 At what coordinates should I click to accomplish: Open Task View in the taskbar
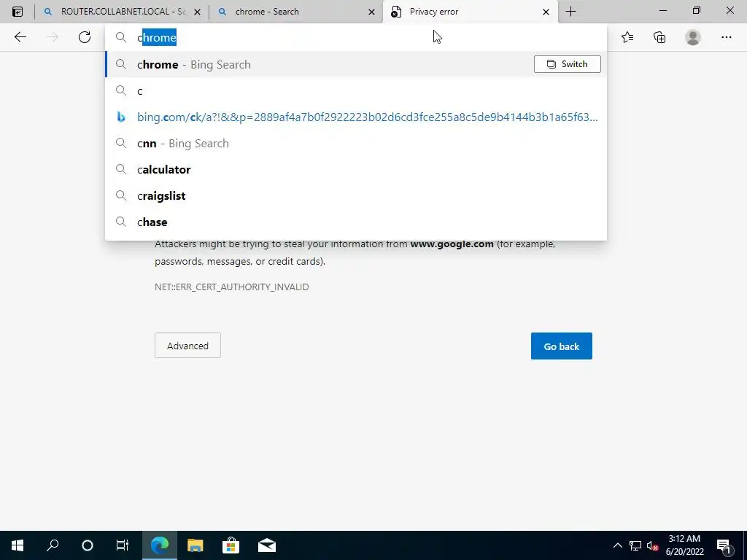pos(123,545)
